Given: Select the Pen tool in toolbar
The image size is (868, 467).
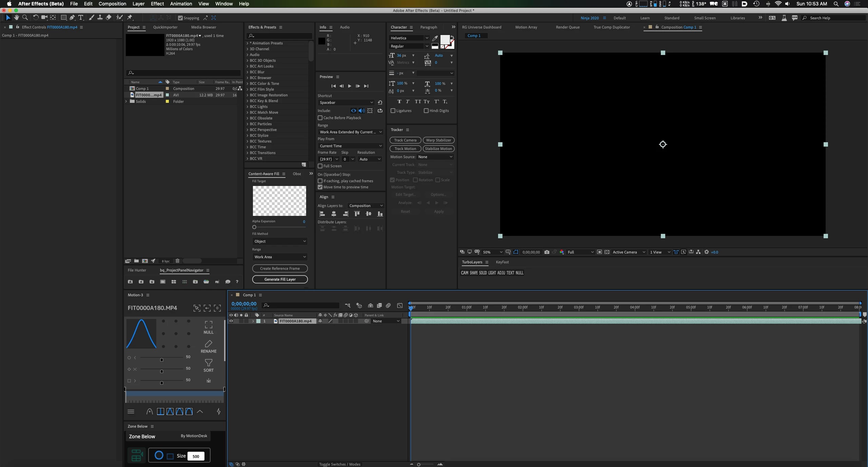Looking at the screenshot, I should tap(72, 18).
